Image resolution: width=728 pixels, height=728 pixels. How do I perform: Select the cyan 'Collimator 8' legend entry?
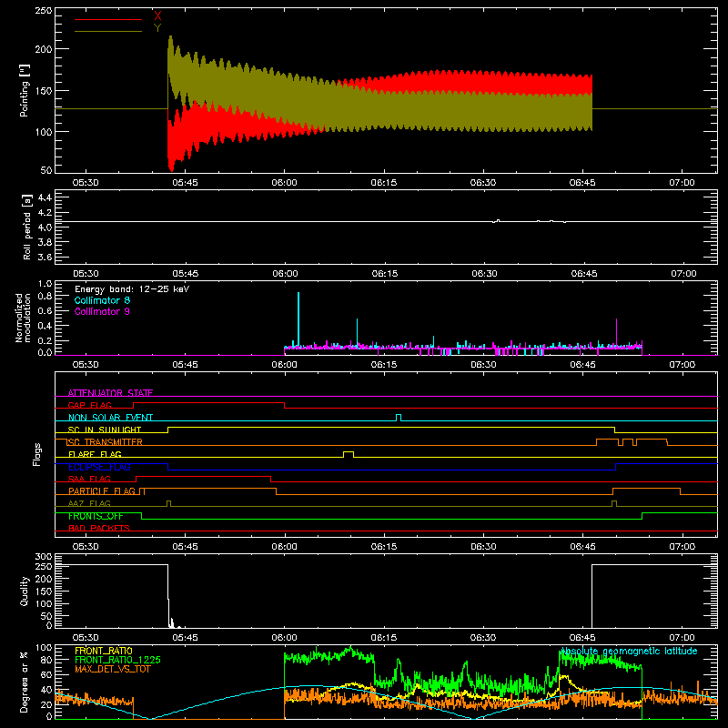click(102, 300)
